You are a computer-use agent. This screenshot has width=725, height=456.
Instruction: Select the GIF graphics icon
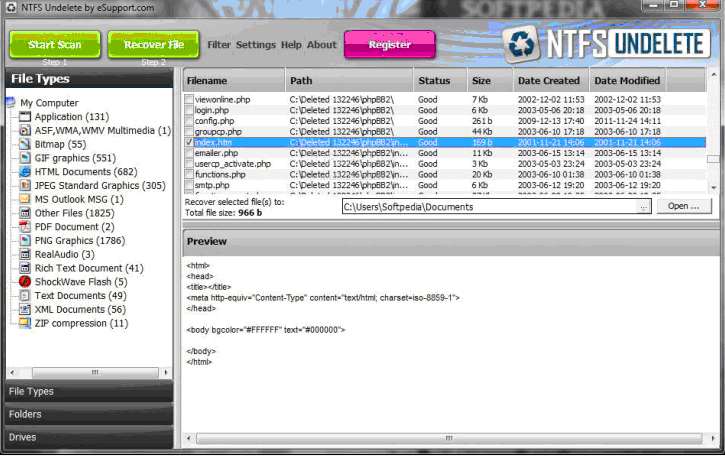coord(25,158)
